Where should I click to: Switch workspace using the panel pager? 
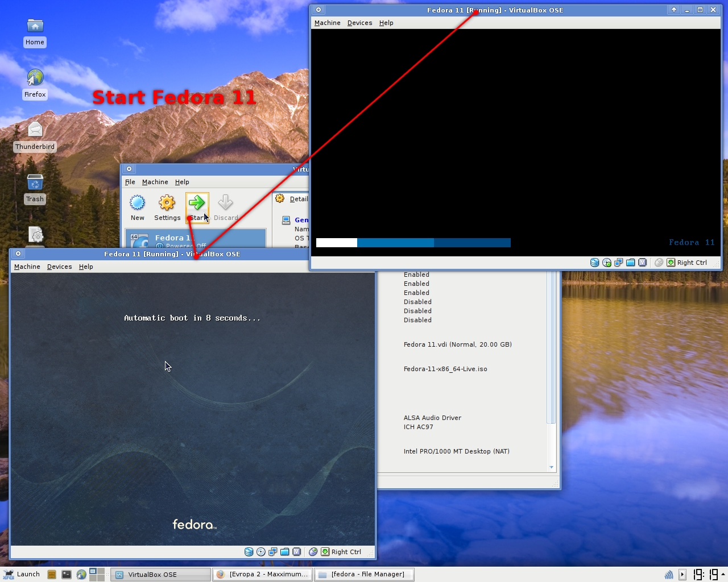coord(97,575)
